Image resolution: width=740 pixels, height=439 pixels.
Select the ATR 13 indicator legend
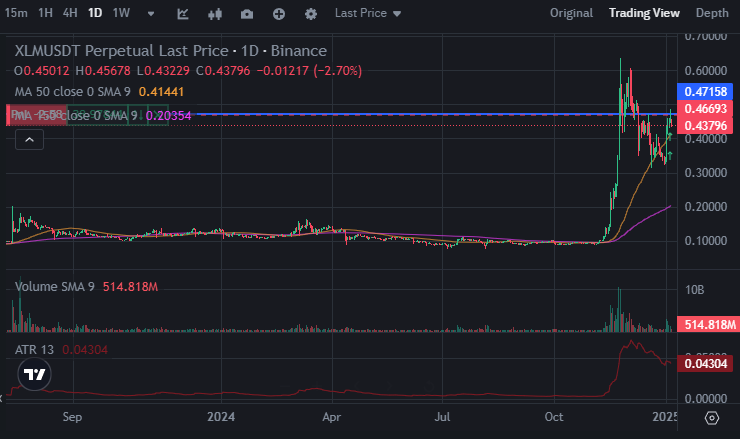tap(34, 350)
